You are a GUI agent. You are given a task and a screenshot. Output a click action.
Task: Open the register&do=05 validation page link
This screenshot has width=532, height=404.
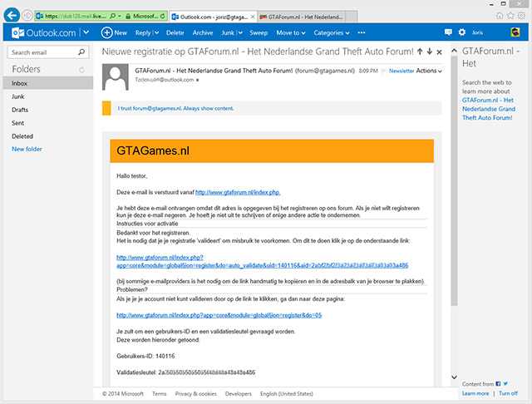[219, 315]
